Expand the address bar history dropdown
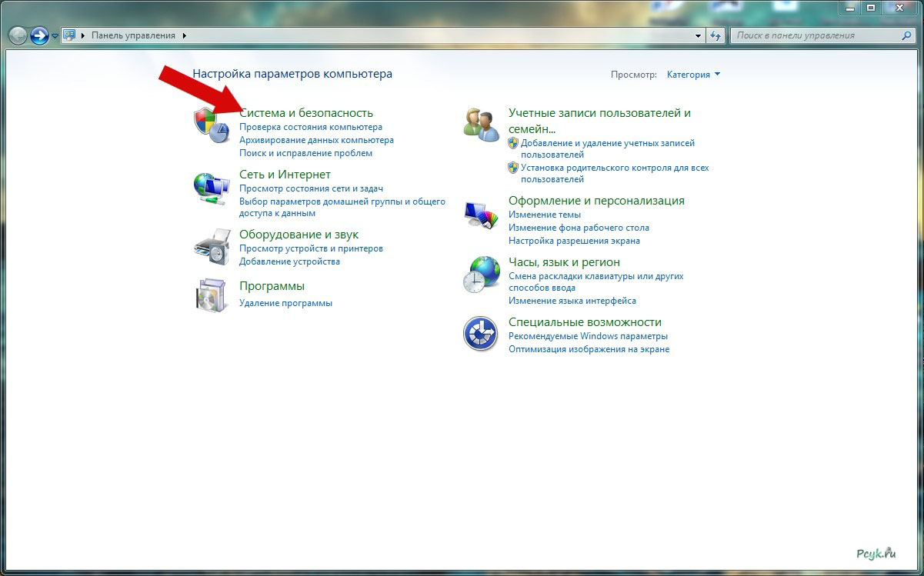Viewport: 924px width, 576px height. (x=699, y=35)
